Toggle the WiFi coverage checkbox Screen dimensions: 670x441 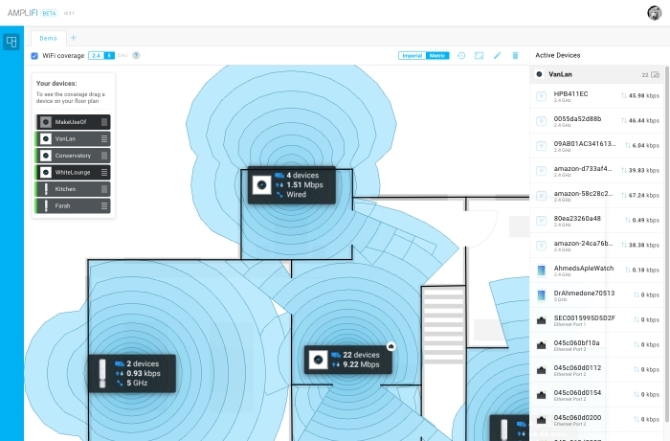tap(35, 56)
